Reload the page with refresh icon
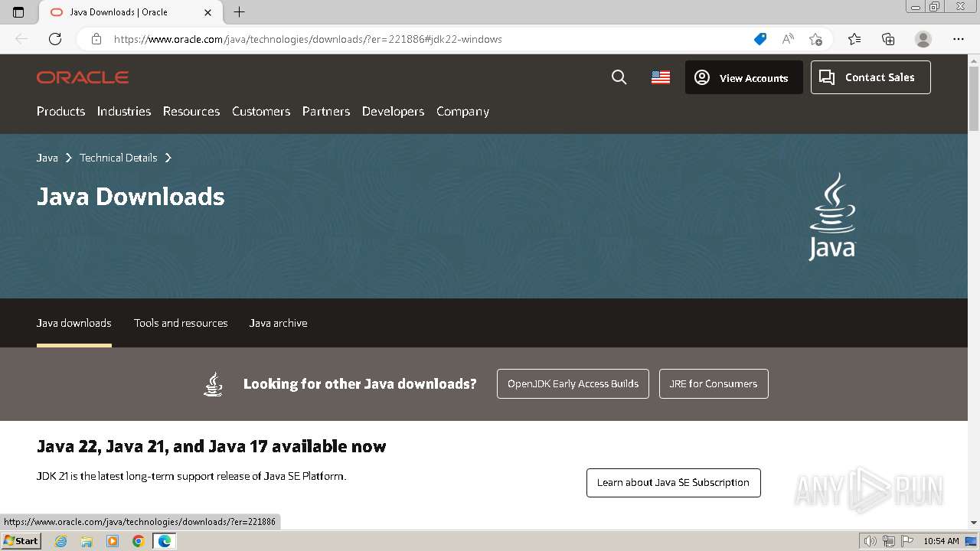Screen dimensions: 980x551 (x=55, y=39)
